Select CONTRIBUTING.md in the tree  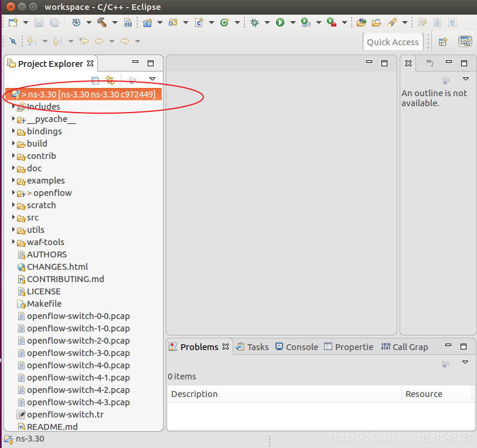(x=60, y=279)
